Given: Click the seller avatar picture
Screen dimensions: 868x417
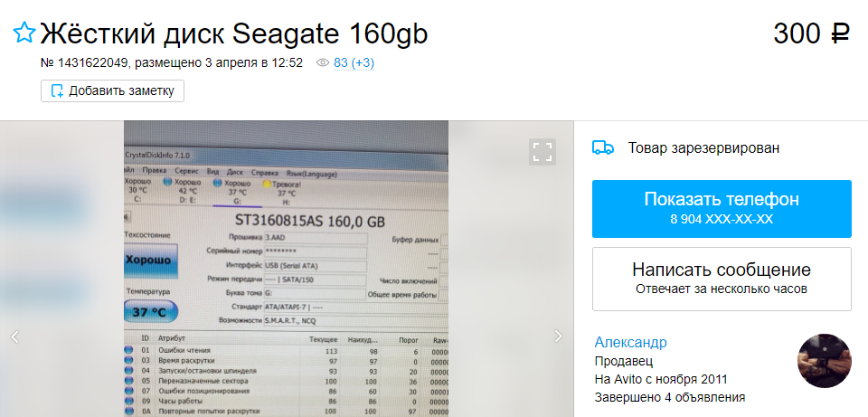Looking at the screenshot, I should (824, 361).
